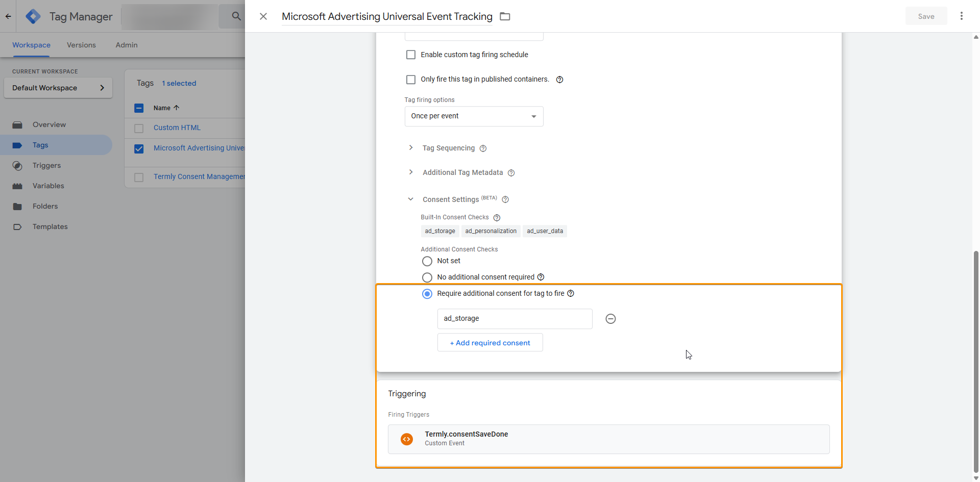Click the Tag Manager diamond logo
This screenshot has width=980, height=482.
click(33, 16)
